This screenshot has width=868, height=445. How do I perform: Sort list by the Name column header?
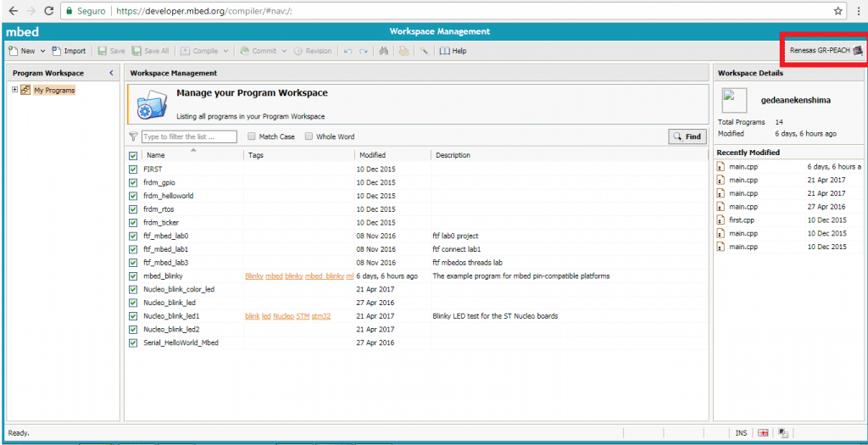click(x=155, y=155)
